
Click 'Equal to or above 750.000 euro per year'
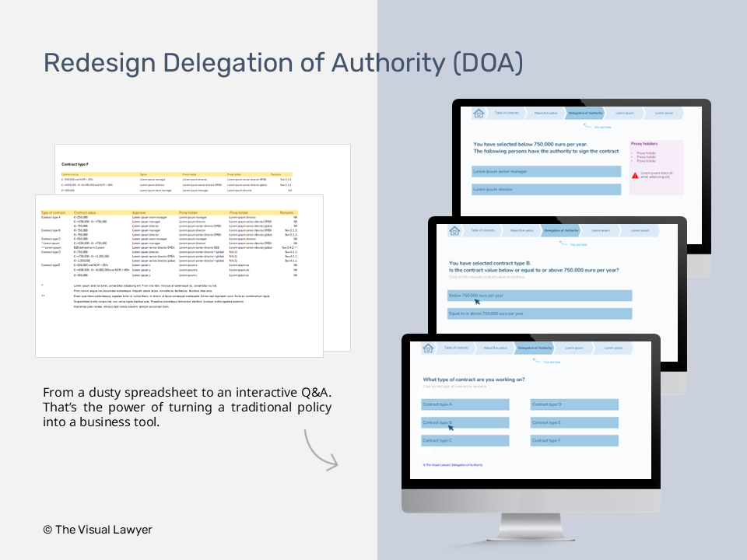(x=541, y=313)
